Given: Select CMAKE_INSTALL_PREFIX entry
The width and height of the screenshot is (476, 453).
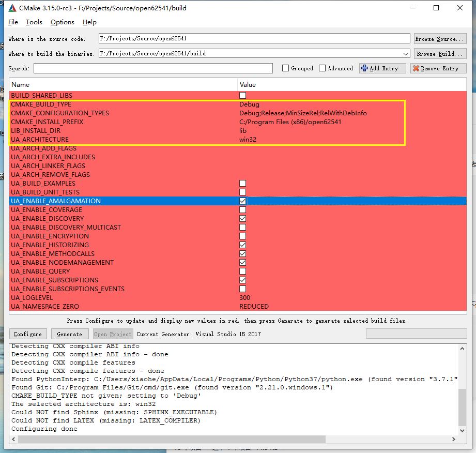Looking at the screenshot, I should (47, 122).
